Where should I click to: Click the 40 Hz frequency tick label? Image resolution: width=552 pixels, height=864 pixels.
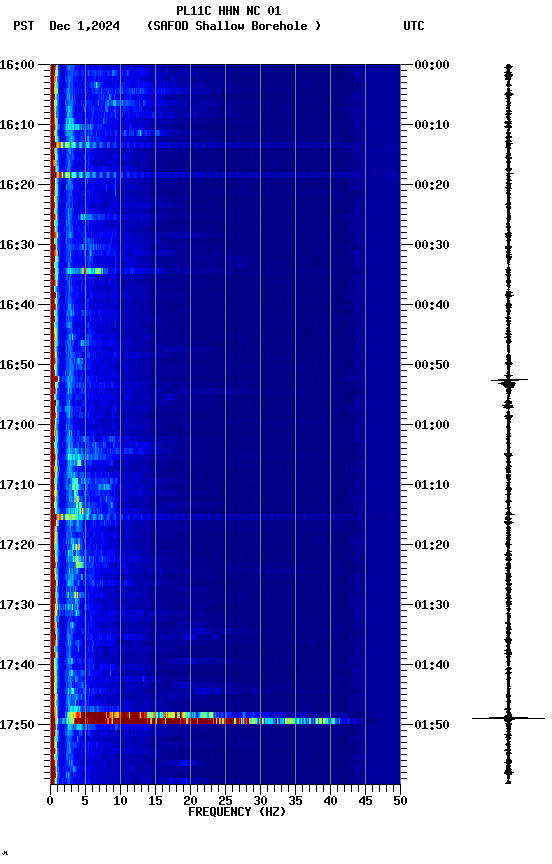click(x=330, y=801)
